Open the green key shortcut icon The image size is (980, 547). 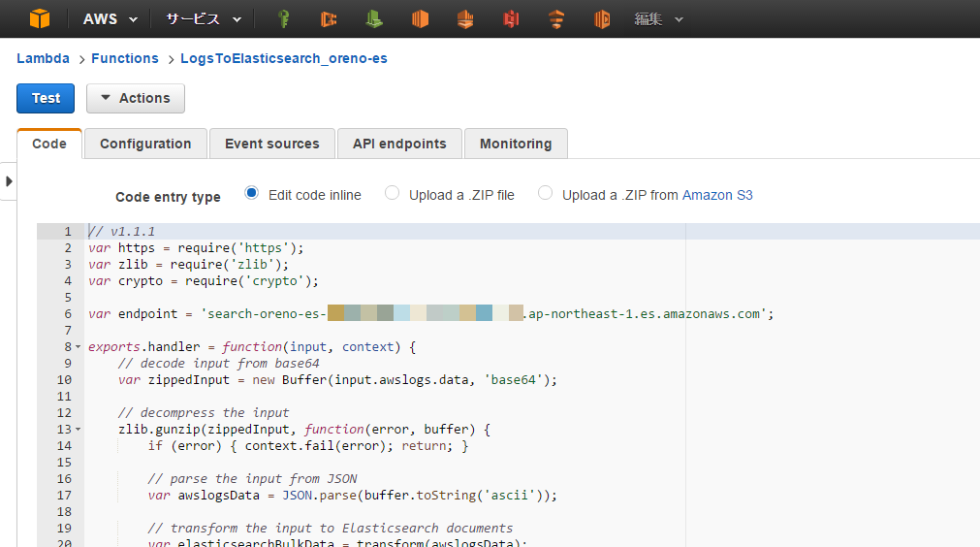click(284, 19)
